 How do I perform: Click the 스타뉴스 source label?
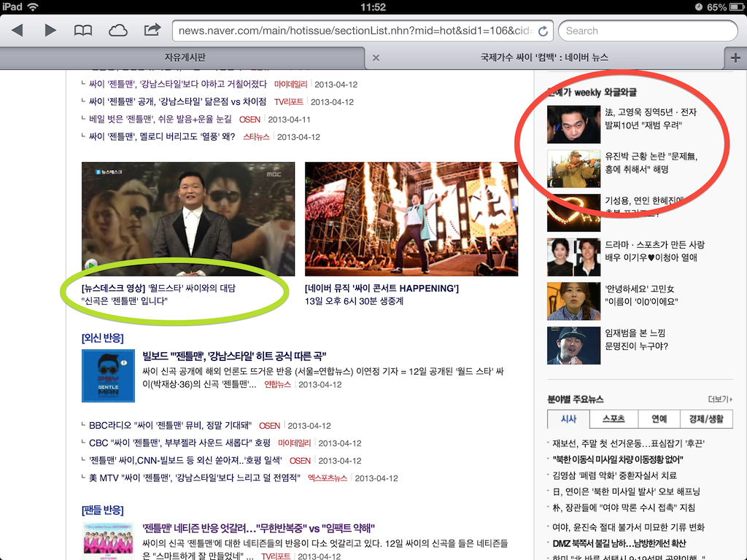256,136
